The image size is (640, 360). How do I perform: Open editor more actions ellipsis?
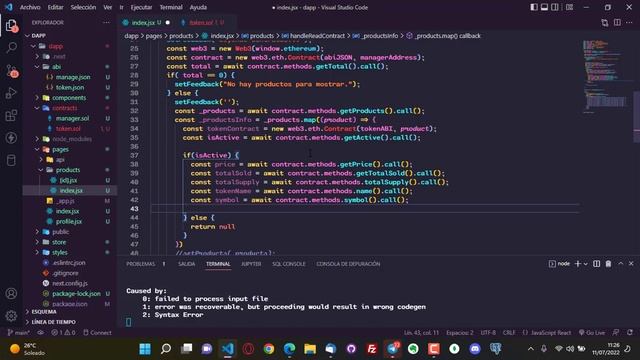[629, 23]
